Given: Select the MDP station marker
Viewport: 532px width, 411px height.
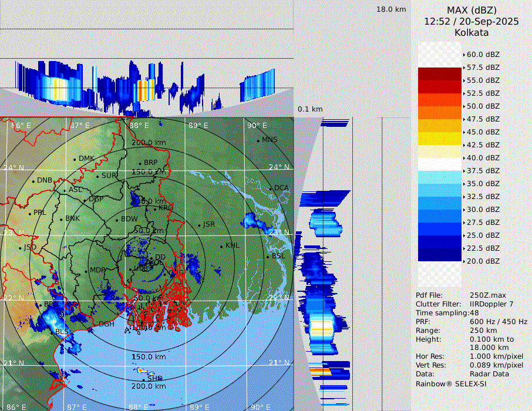Looking at the screenshot, I should point(86,271).
